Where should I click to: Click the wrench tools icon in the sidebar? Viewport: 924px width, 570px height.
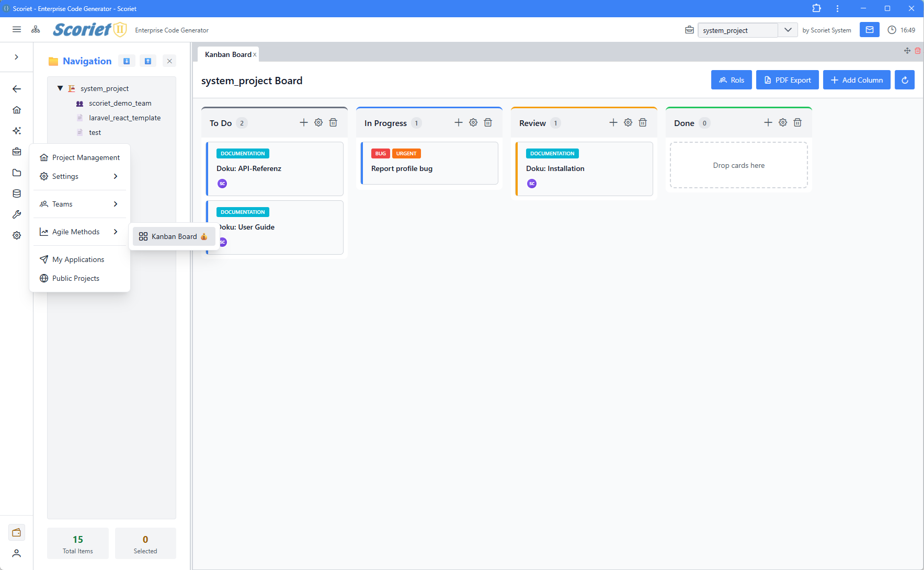click(x=16, y=214)
